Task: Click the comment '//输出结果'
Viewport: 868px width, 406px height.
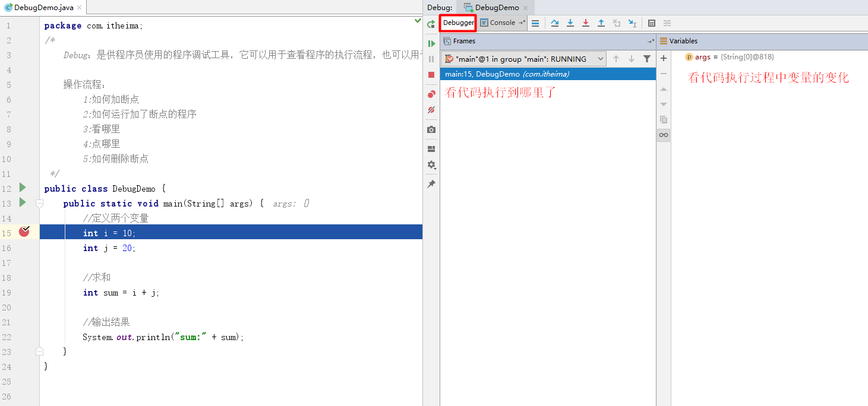Action: [x=106, y=322]
